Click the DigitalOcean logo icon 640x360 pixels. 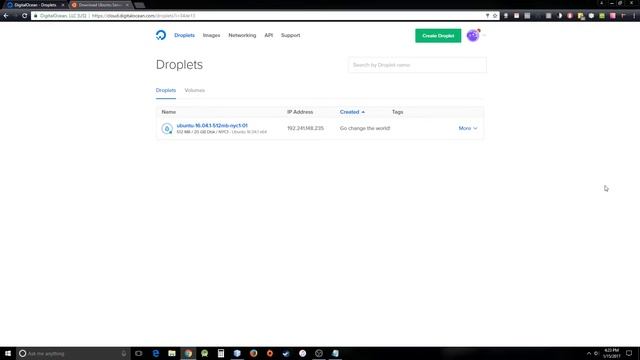tap(161, 35)
